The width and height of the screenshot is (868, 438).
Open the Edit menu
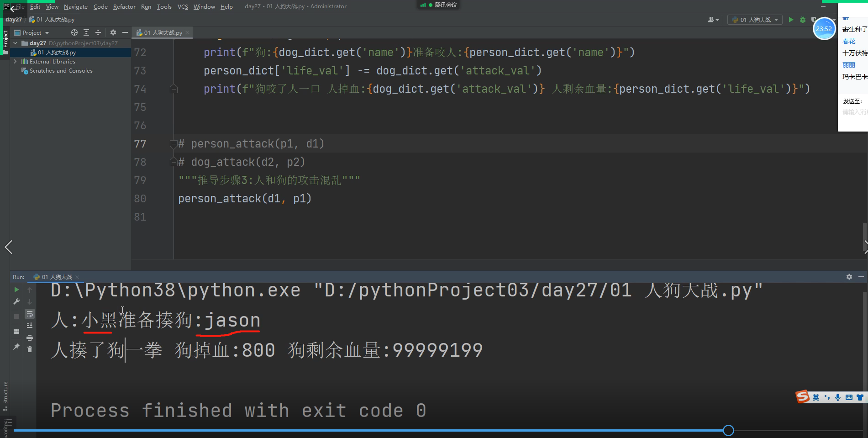35,6
